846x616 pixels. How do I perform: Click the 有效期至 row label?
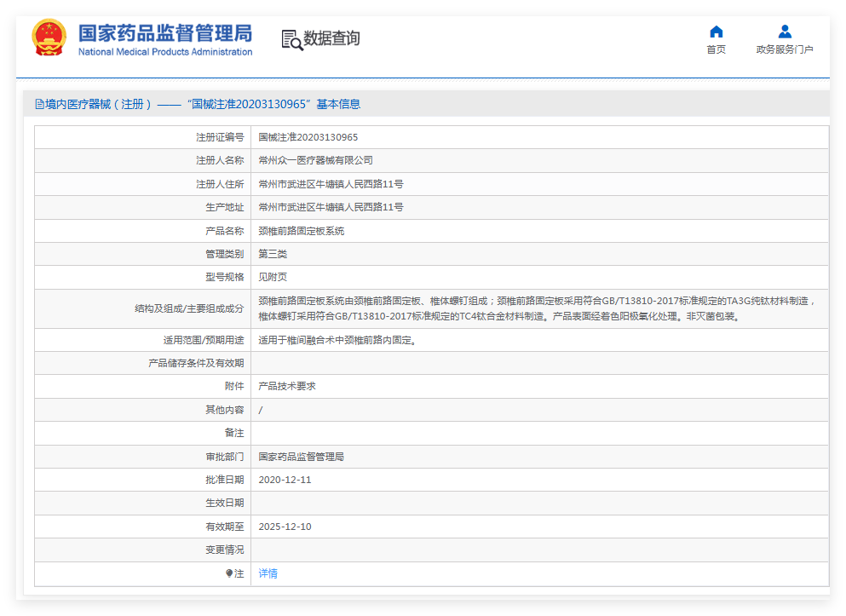click(x=224, y=527)
